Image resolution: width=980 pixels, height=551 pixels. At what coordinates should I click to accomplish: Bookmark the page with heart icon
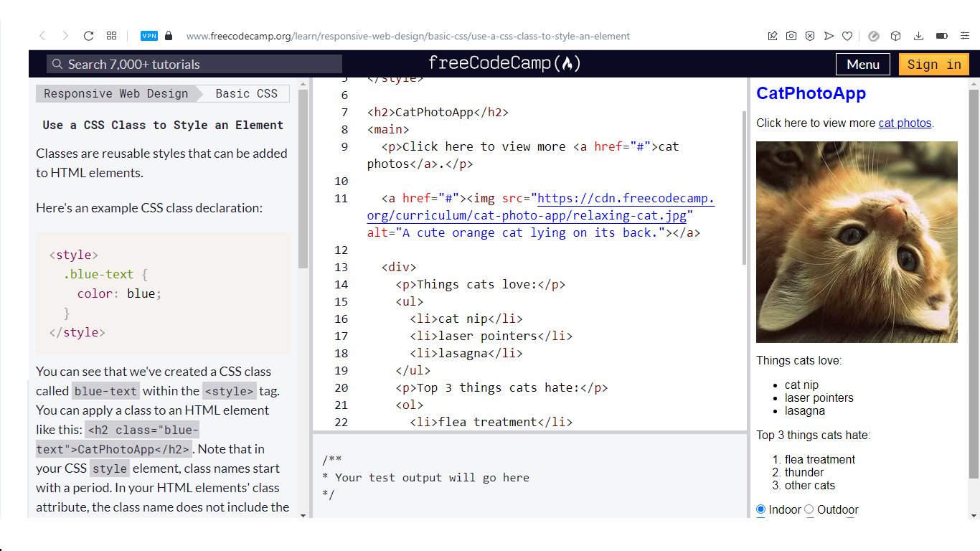pos(847,36)
